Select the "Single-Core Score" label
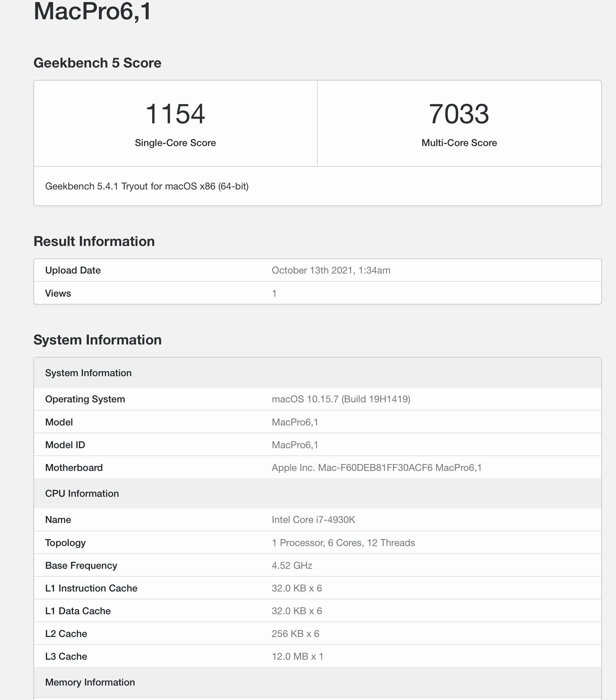 coord(175,143)
